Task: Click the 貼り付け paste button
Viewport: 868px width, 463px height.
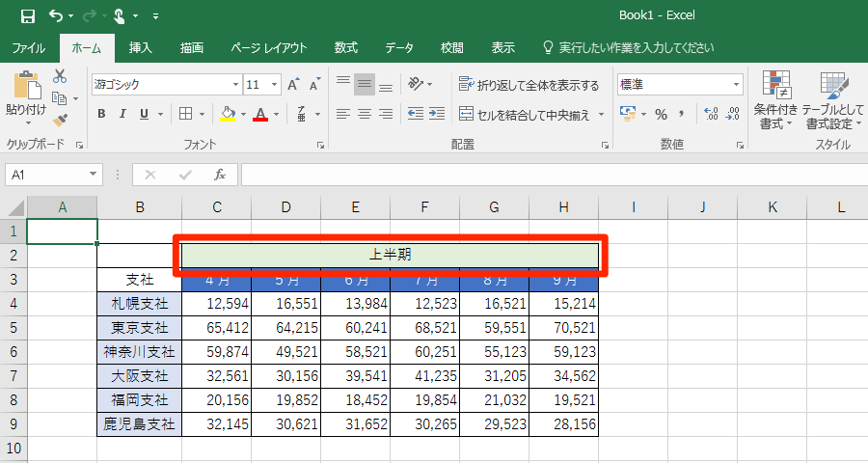Action: [25, 96]
